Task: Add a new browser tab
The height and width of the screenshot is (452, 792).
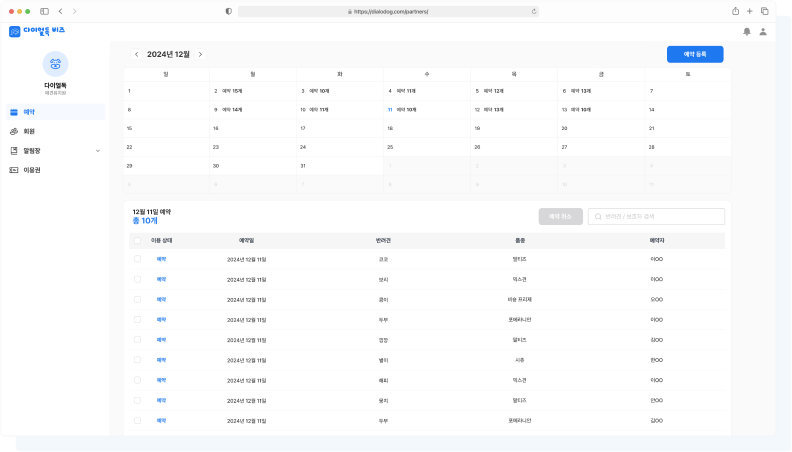Action: click(x=750, y=11)
